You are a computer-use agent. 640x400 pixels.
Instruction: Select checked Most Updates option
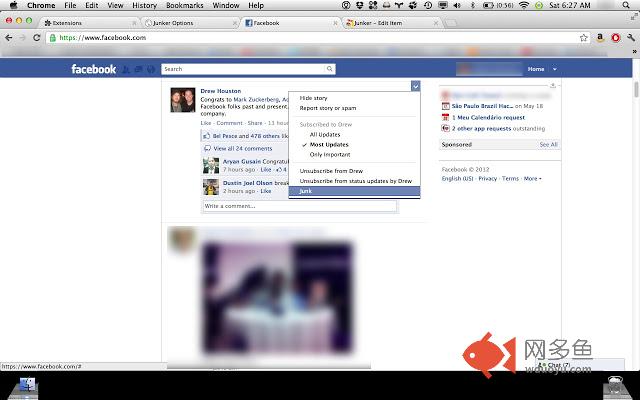(328, 145)
